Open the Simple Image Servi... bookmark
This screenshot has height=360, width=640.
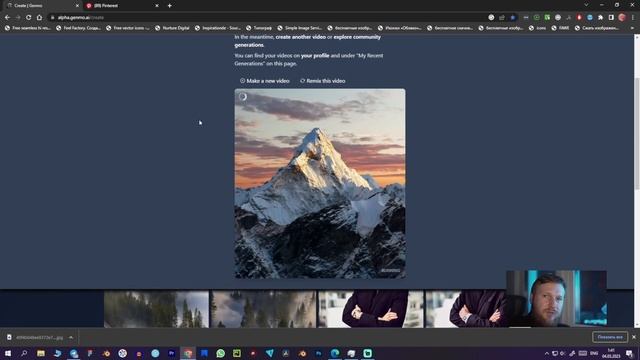click(299, 28)
